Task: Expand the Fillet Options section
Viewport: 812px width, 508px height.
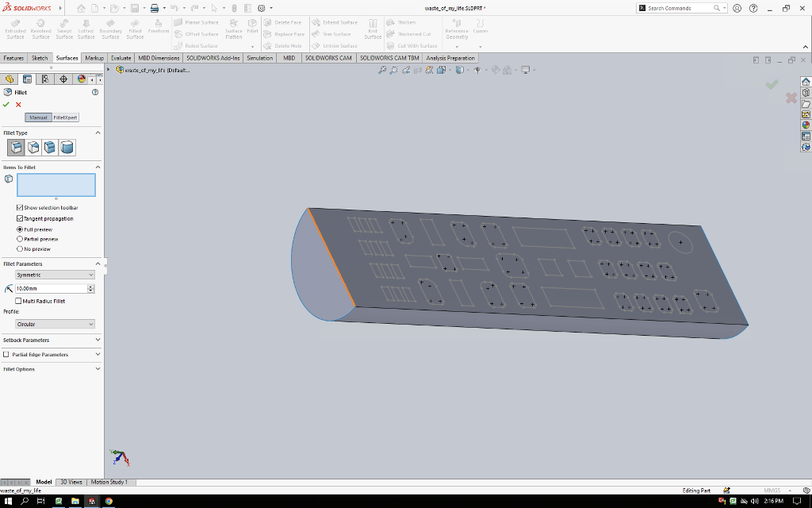Action: pyautogui.click(x=98, y=369)
